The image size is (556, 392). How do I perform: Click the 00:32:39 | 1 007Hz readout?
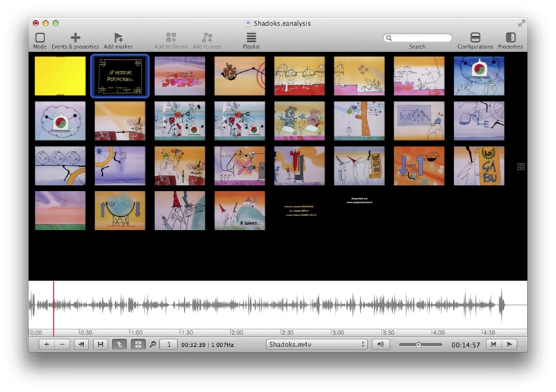click(207, 345)
